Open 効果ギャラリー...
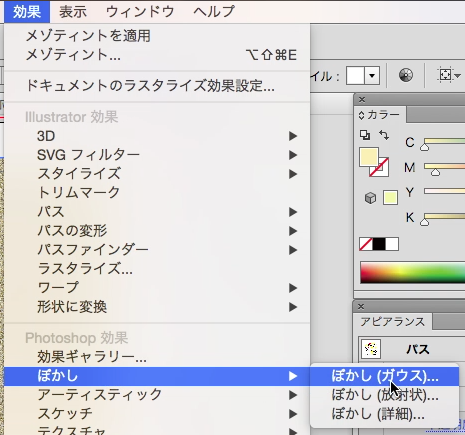Viewport: 465px width, 435px height. (x=157, y=357)
